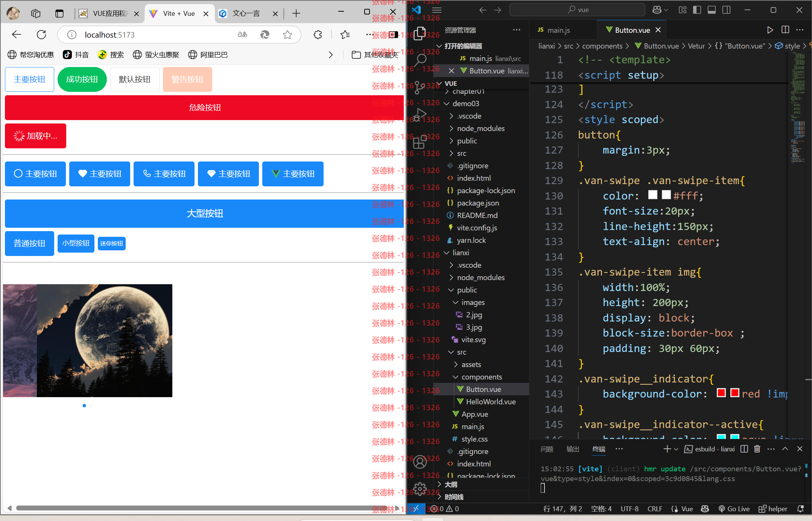Screen dimensions: 812x521
Task: Open editor More Actions ellipsis
Action: [800, 30]
